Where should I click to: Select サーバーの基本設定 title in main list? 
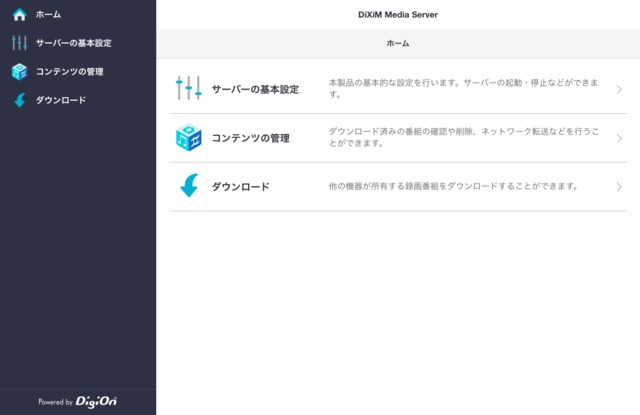256,89
